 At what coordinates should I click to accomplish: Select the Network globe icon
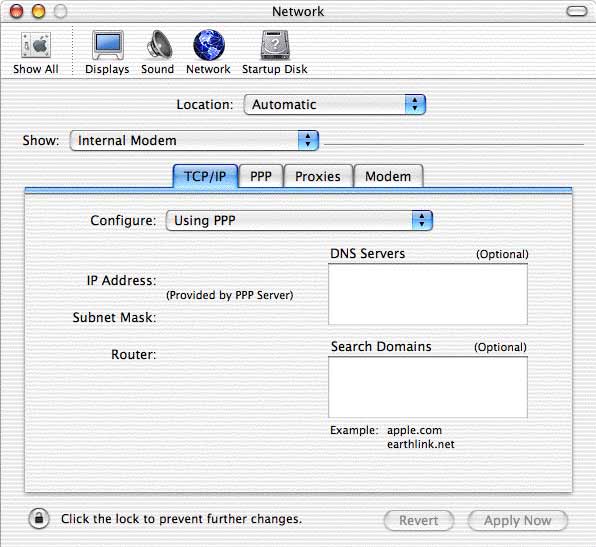[x=209, y=45]
